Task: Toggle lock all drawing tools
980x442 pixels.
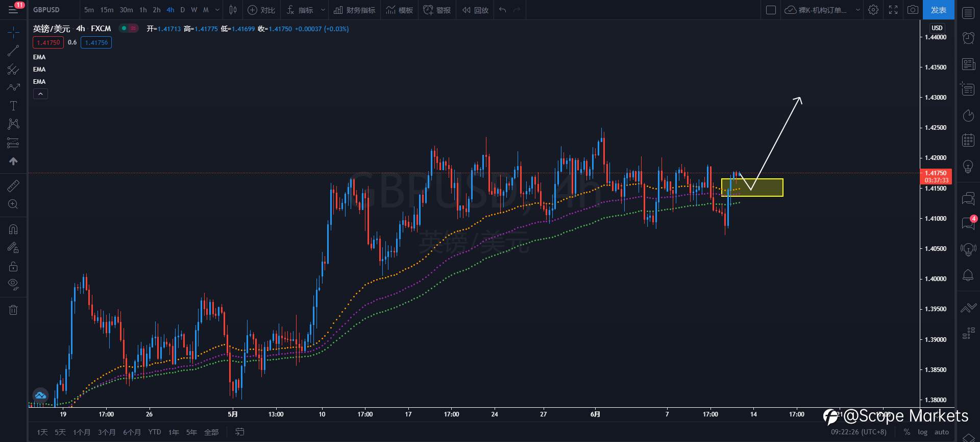Action: 13,266
